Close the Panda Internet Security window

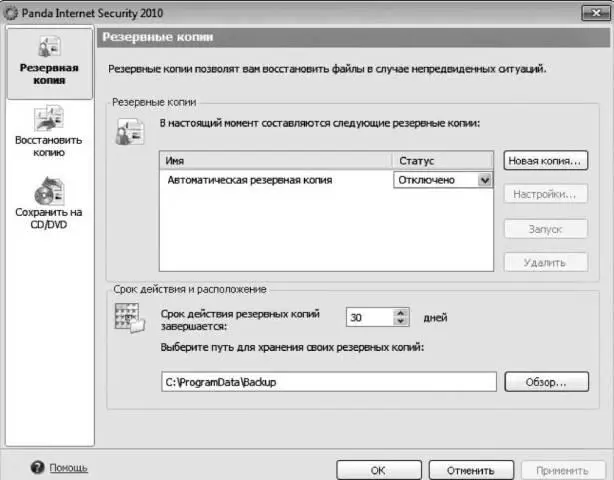point(596,13)
